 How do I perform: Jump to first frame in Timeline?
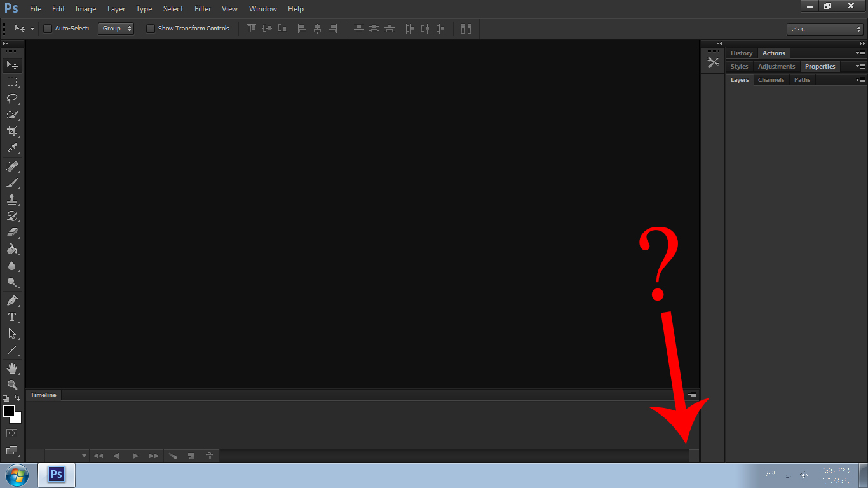[98, 456]
